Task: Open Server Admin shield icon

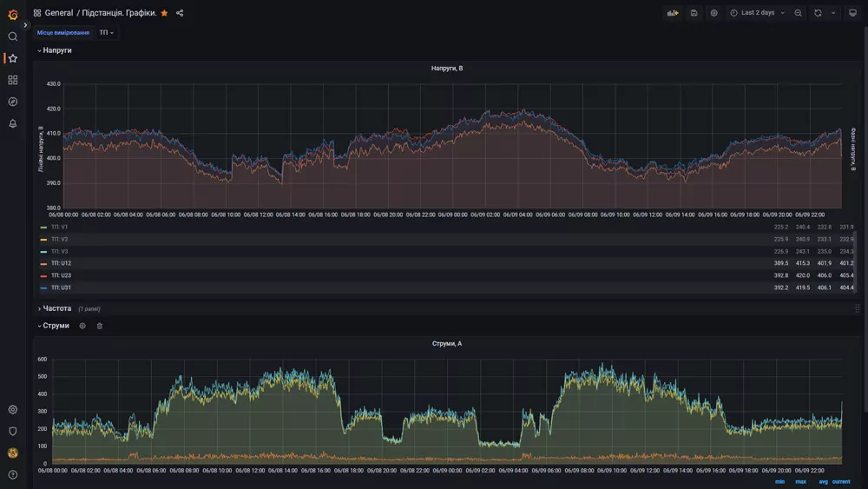Action: 13,431
